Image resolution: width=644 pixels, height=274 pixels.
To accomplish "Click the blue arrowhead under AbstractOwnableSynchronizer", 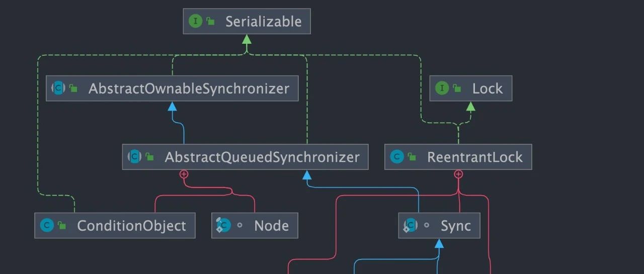I will tap(172, 106).
